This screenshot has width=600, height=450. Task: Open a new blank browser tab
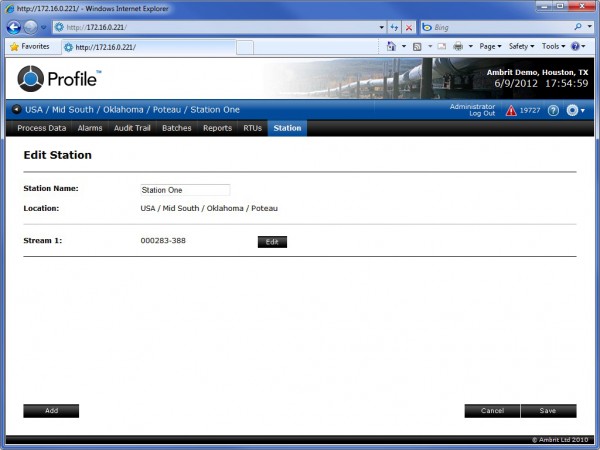coord(245,48)
